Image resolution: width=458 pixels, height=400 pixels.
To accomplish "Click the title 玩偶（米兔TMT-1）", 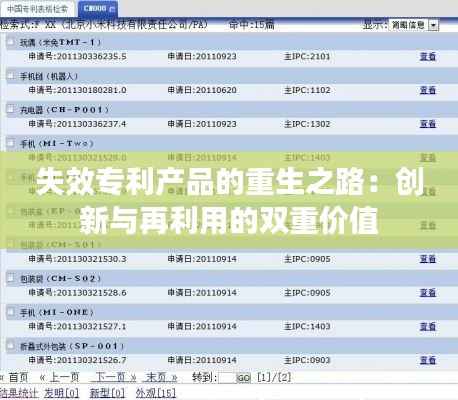I will pyautogui.click(x=60, y=42).
